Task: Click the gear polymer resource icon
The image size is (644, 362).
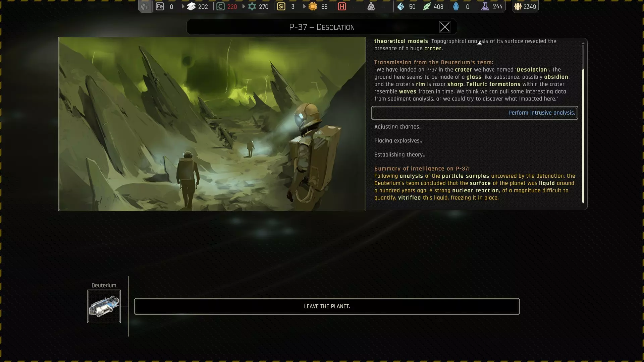Action: click(252, 6)
